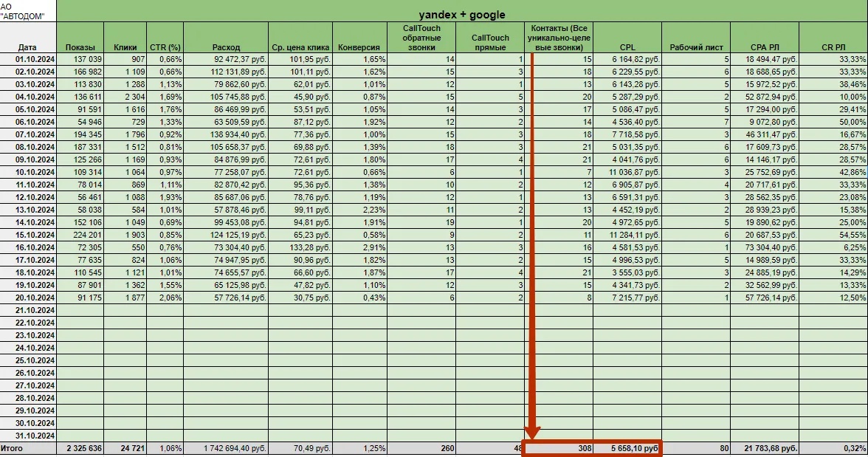Select the "CallTouch обратные звонки" header
Image resolution: width=868 pixels, height=457 pixels.
pos(421,38)
